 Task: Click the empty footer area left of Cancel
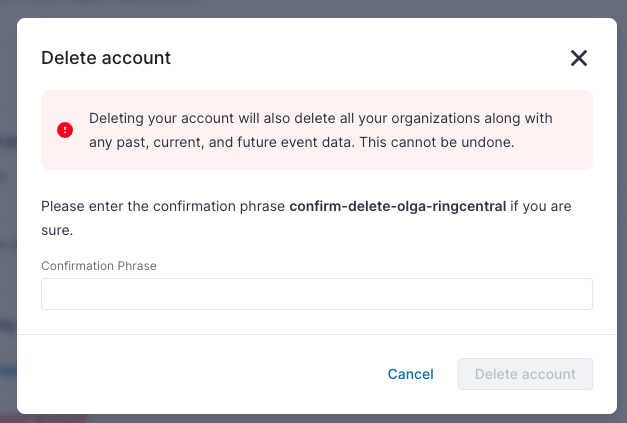point(200,374)
